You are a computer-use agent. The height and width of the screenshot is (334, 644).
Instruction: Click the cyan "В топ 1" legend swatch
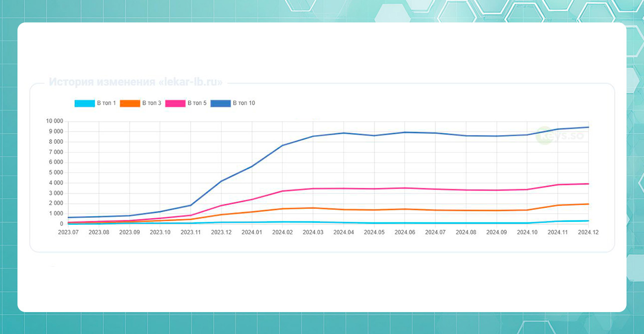(x=84, y=103)
